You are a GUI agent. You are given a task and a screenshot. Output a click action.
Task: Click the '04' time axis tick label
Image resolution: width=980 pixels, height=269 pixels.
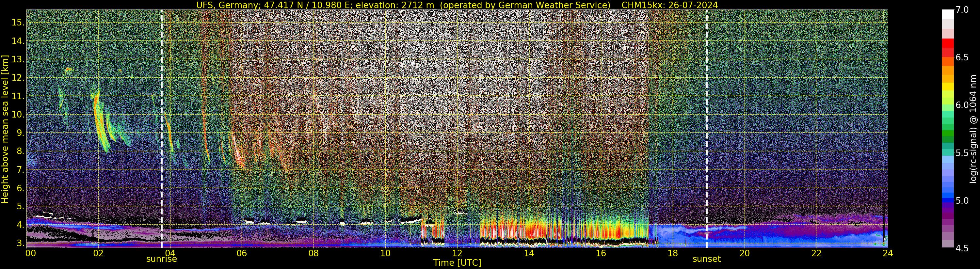pos(170,253)
